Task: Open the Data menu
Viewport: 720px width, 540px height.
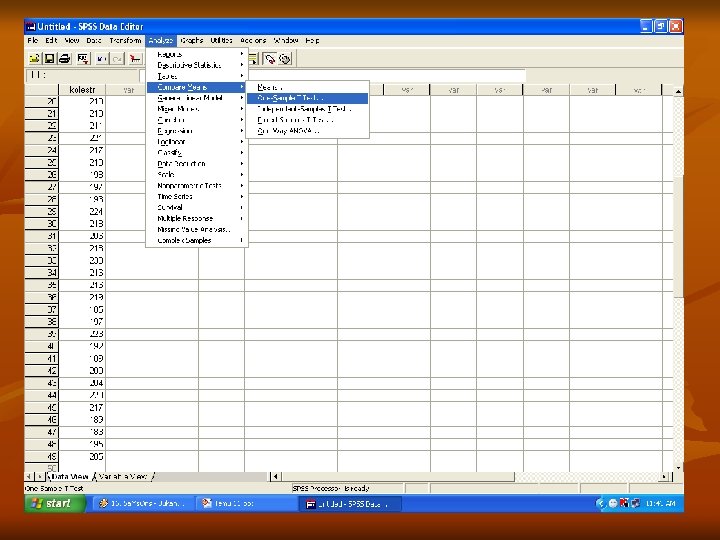Action: [x=94, y=40]
